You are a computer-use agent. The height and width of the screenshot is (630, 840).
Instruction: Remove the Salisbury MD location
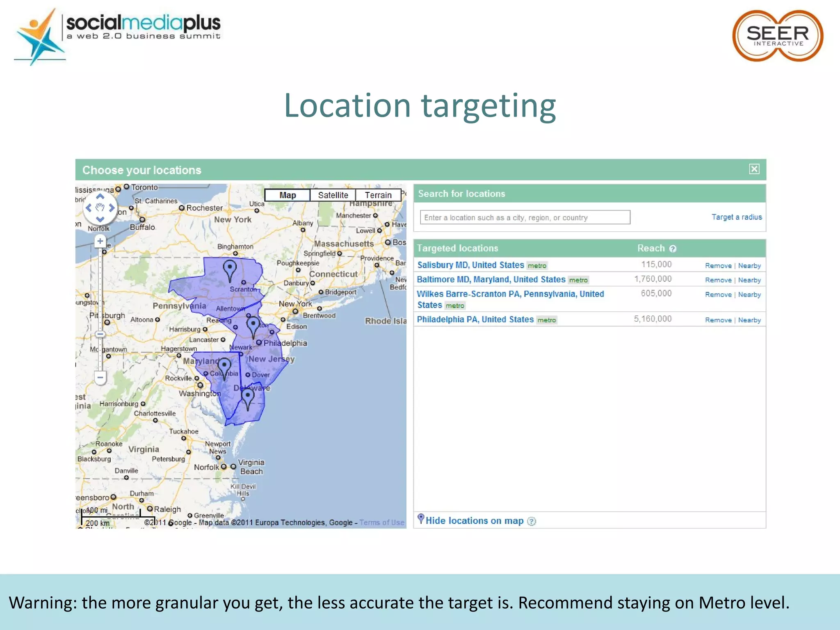[x=718, y=266]
